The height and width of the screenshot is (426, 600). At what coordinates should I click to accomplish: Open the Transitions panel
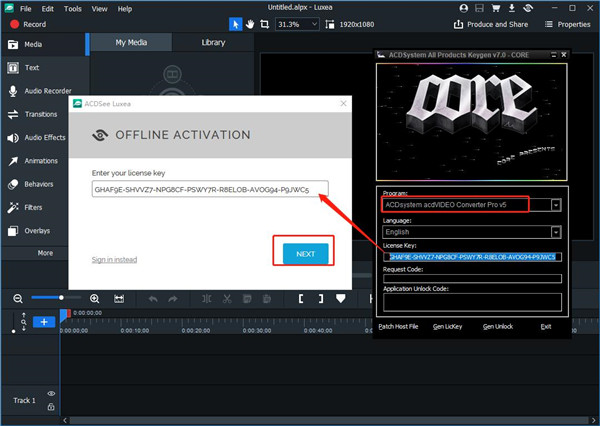(x=35, y=114)
